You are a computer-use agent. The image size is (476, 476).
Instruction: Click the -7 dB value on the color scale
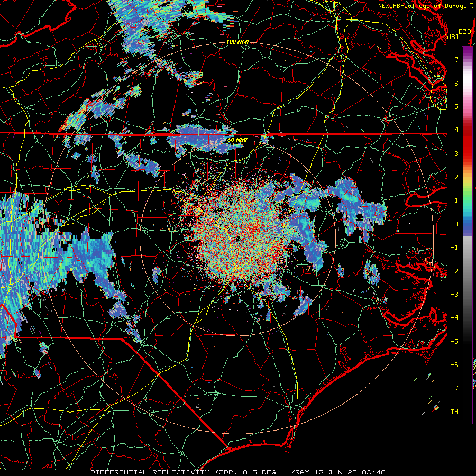point(454,388)
